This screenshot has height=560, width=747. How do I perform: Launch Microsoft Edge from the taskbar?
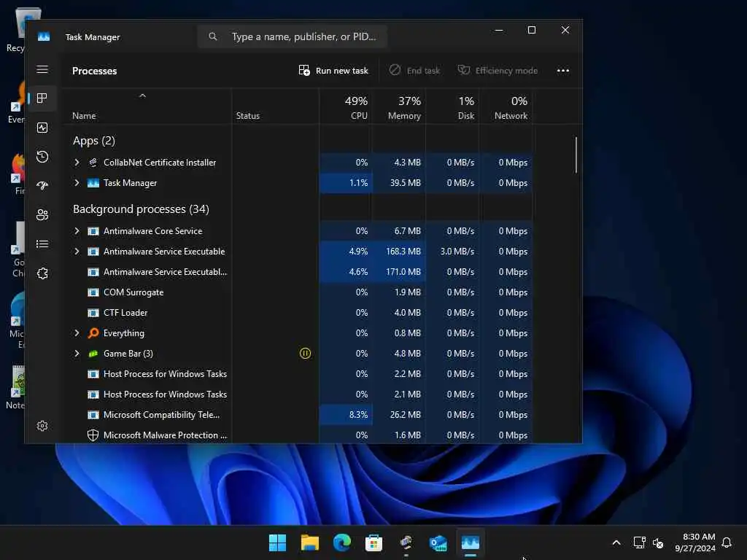tap(342, 542)
